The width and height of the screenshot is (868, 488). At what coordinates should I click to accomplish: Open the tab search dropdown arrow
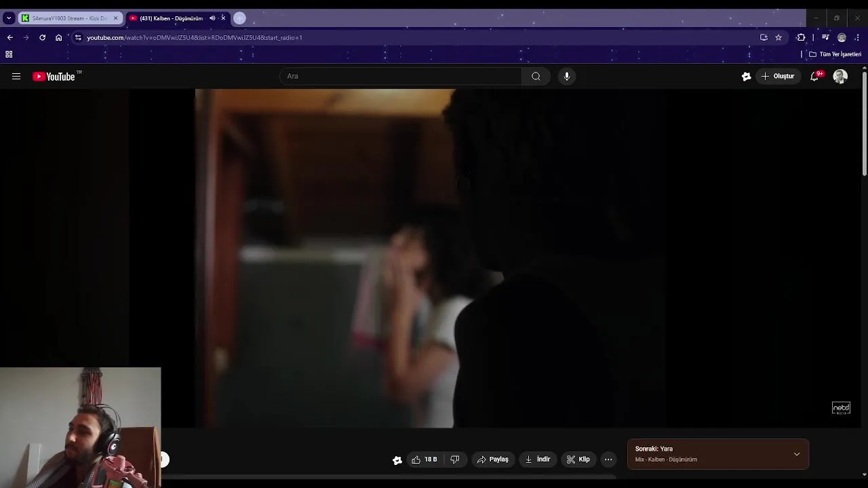[x=9, y=18]
